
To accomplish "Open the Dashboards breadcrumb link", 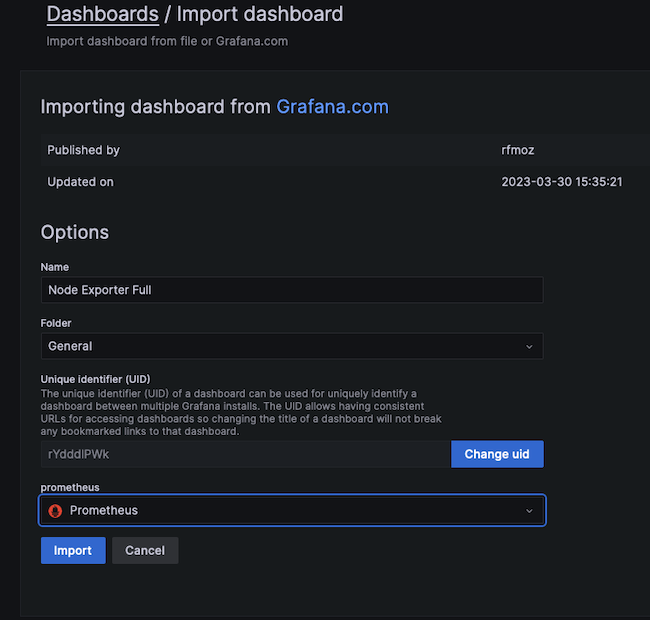I will [102, 14].
